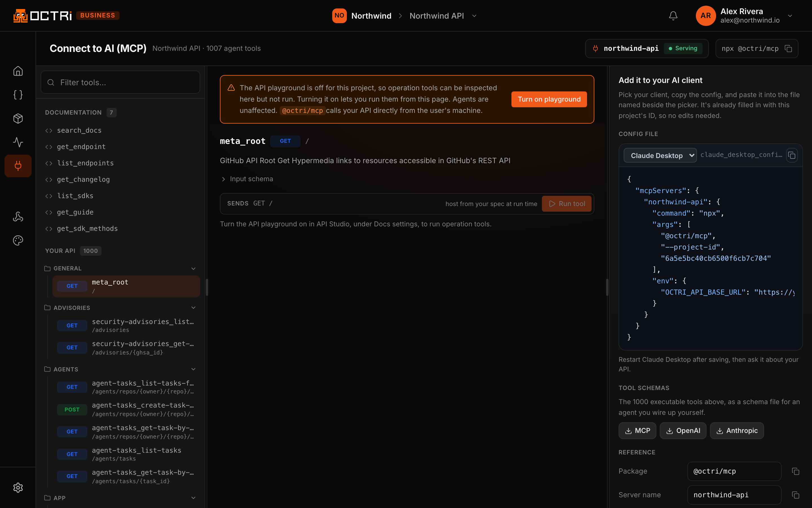Click the Northwind breadcrumb link
Screen dimensions: 812x508
(371, 16)
